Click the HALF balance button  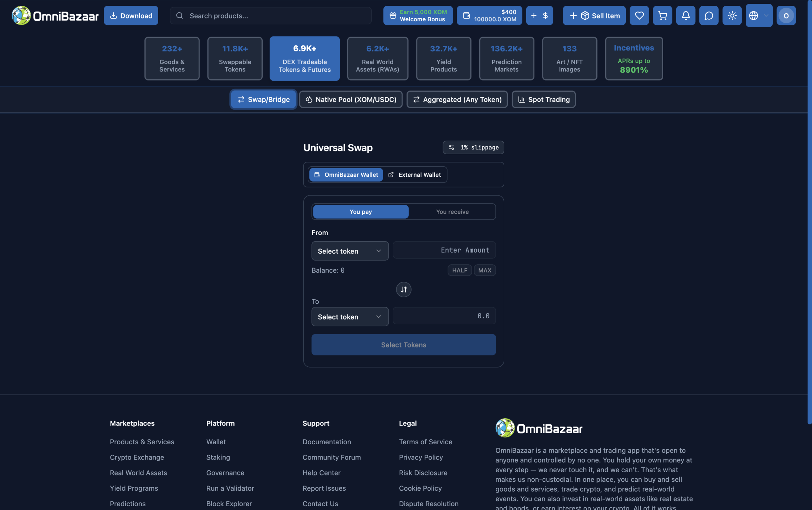[459, 270]
